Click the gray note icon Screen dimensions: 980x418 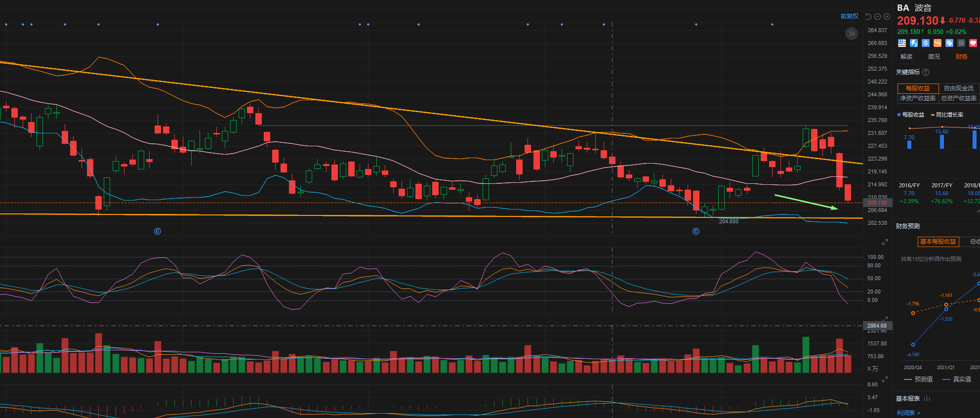pos(961,43)
